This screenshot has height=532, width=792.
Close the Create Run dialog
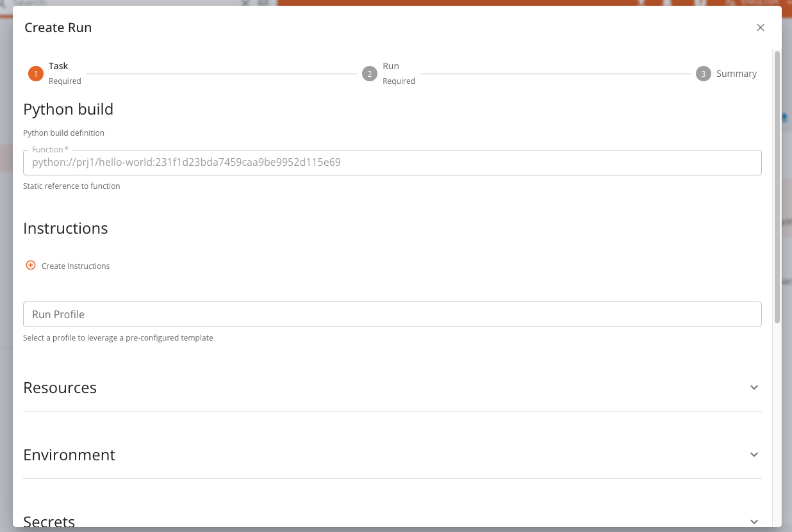[x=761, y=28]
